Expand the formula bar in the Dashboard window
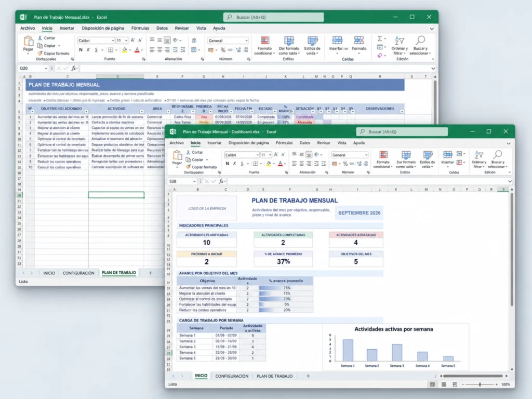Image resolution: width=532 pixels, height=399 pixels. 510,181
